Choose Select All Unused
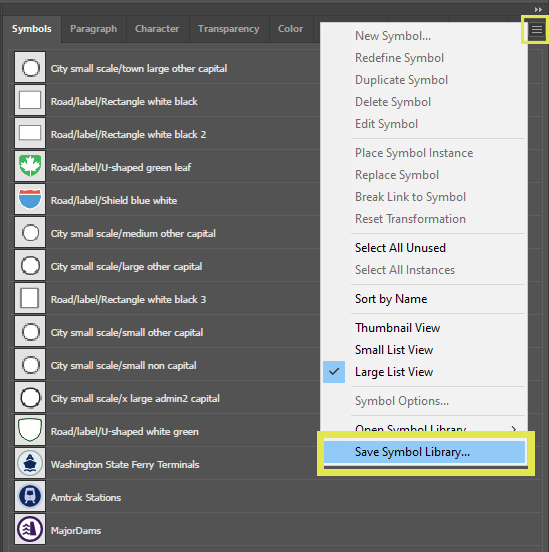The width and height of the screenshot is (549, 552). tap(424, 248)
